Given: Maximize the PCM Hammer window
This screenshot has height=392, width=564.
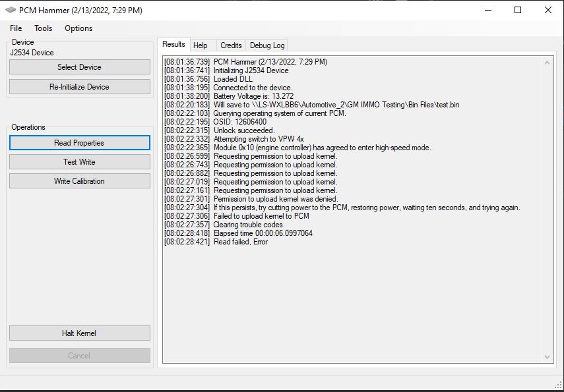Looking at the screenshot, I should pos(518,10).
